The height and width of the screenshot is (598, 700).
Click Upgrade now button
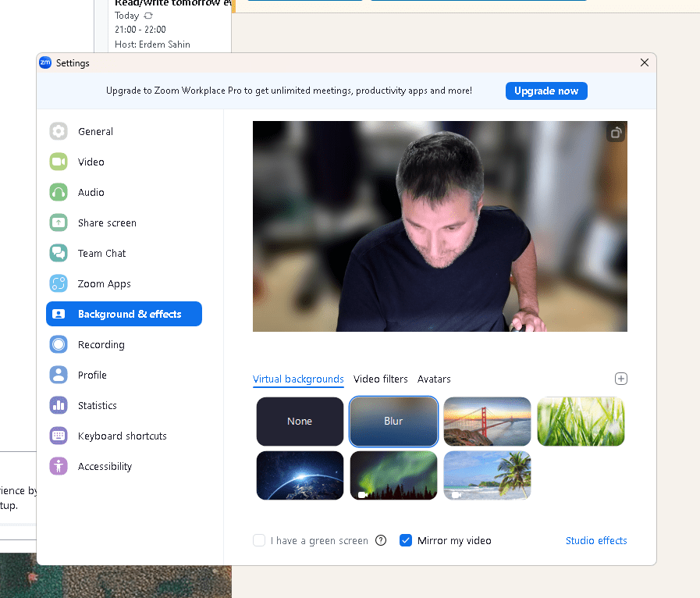coord(546,91)
